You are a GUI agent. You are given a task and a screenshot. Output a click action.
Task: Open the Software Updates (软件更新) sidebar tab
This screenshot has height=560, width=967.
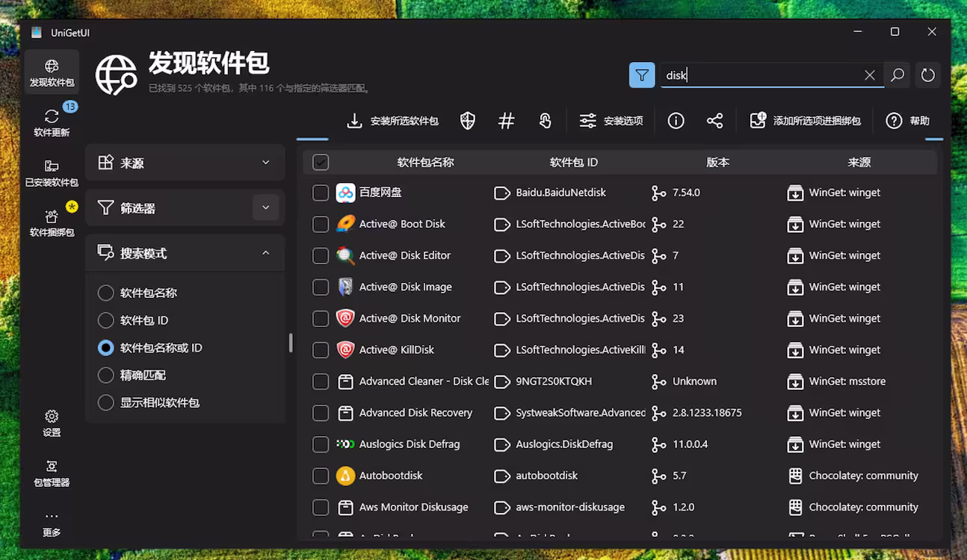52,122
